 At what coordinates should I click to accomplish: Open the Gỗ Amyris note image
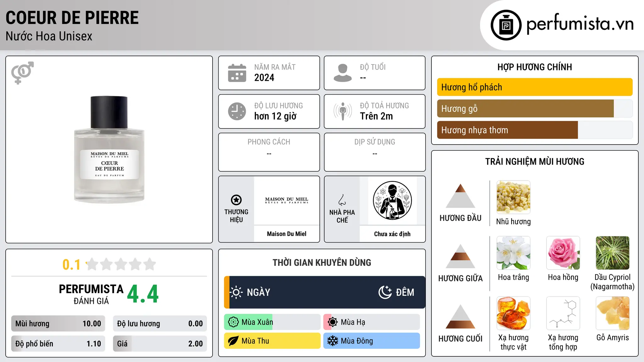tap(613, 313)
